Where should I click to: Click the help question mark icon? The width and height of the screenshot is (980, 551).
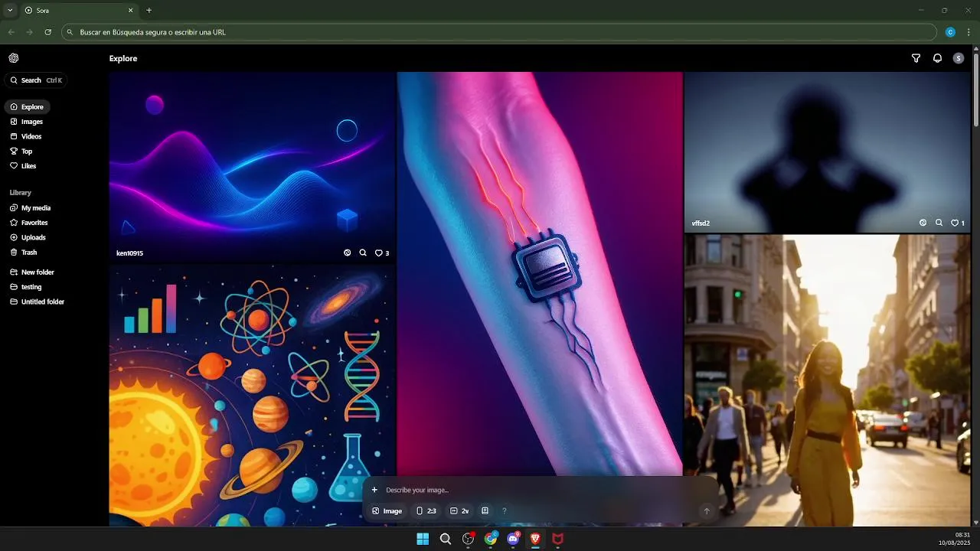(504, 511)
